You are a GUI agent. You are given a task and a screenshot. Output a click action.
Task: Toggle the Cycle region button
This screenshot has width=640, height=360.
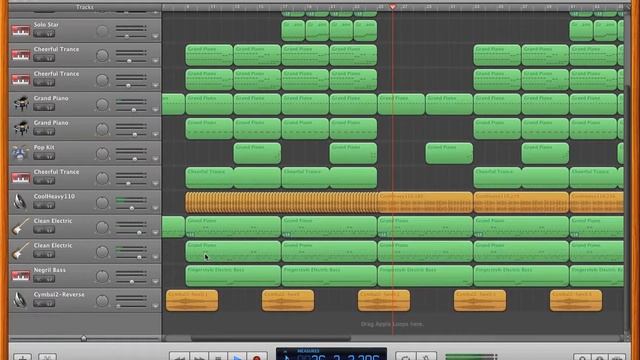coord(406,357)
